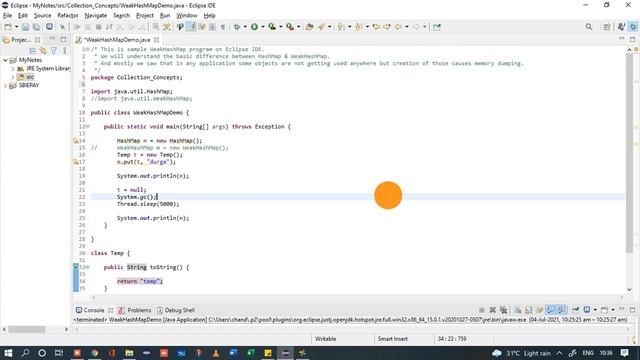Click the Debug bug icon in the toolbar
The image size is (640, 360).
[x=237, y=27]
